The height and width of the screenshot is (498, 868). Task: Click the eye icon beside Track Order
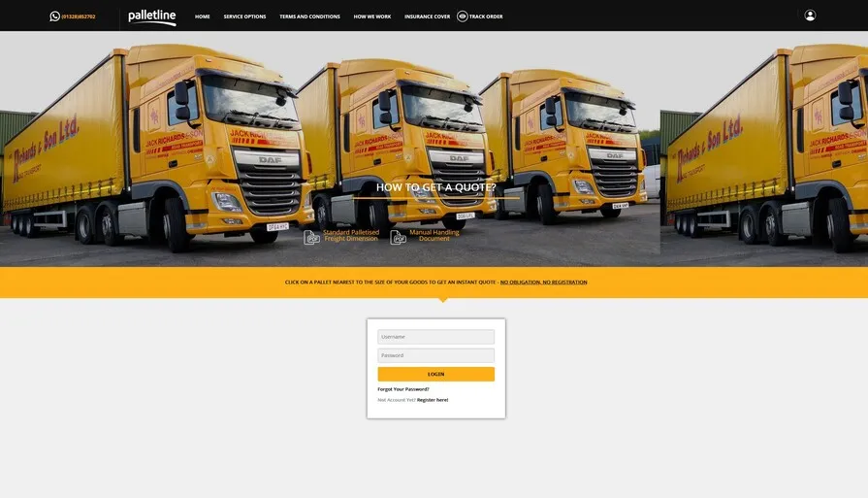[x=463, y=17]
